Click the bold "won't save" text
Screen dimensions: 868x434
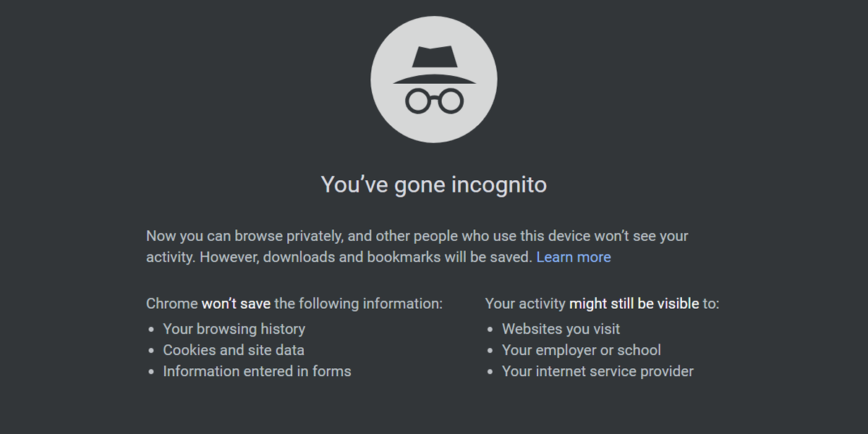(x=236, y=303)
